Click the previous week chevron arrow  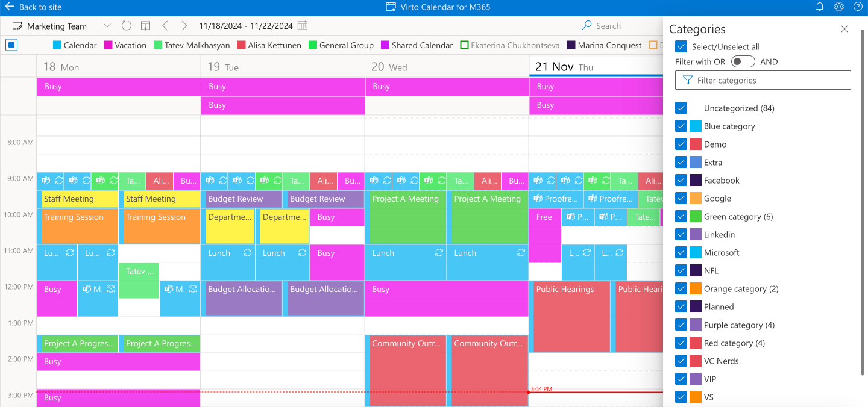[165, 26]
